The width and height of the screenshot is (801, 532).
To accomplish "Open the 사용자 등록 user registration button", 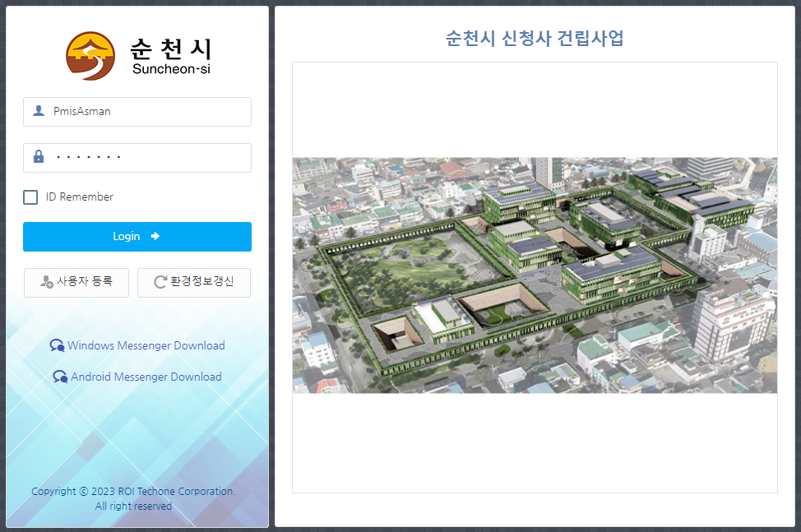I will (76, 282).
